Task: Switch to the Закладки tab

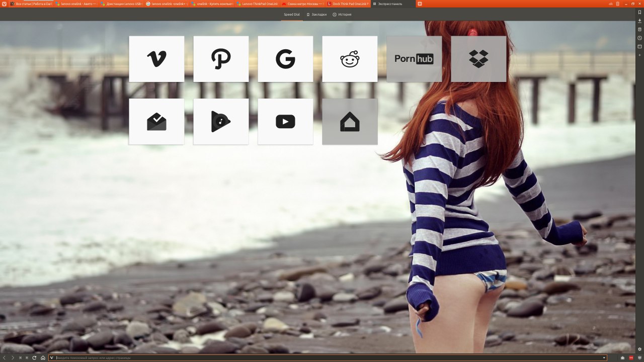Action: (x=317, y=15)
